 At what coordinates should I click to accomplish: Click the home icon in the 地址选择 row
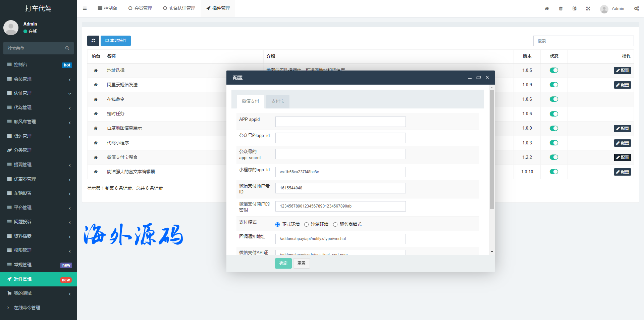[x=96, y=71]
